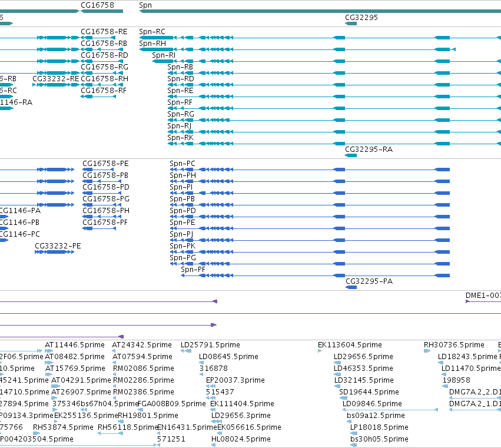Viewport: 501px width, 448px height.
Task: Click protein Spn-PB label
Action: (182, 199)
